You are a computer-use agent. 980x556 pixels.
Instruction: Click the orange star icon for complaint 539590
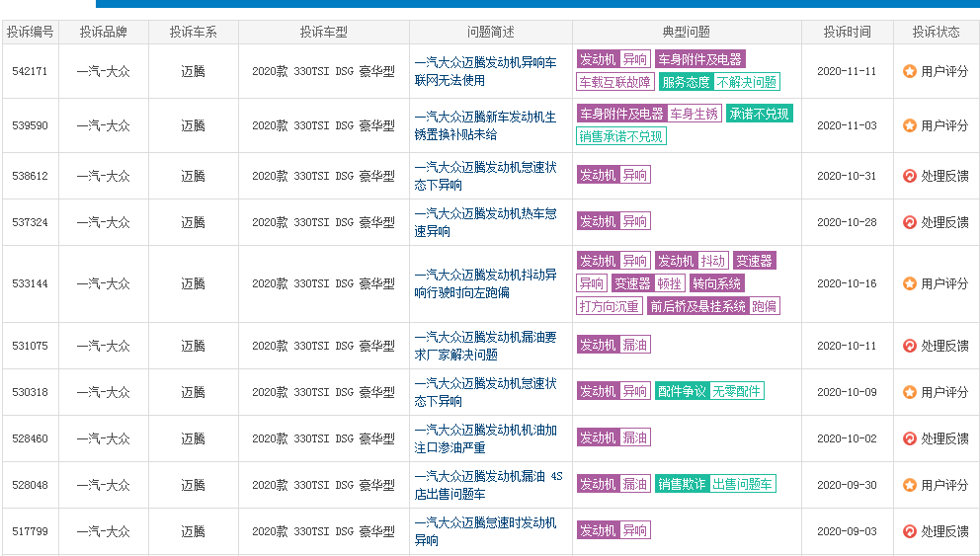(910, 125)
